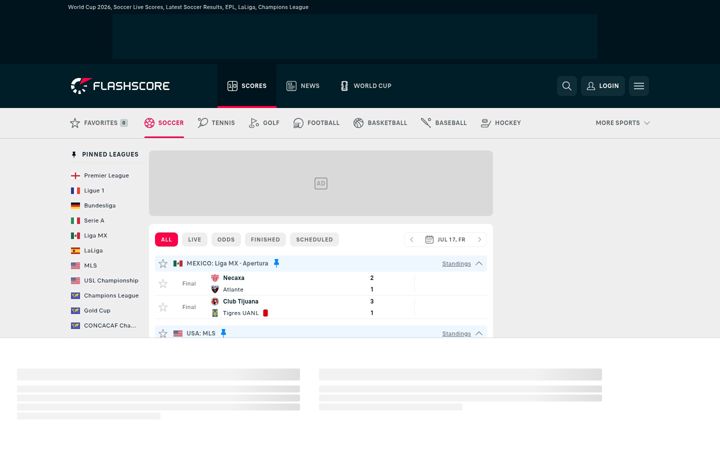Select the Football sport
720x450 pixels.
(316, 123)
